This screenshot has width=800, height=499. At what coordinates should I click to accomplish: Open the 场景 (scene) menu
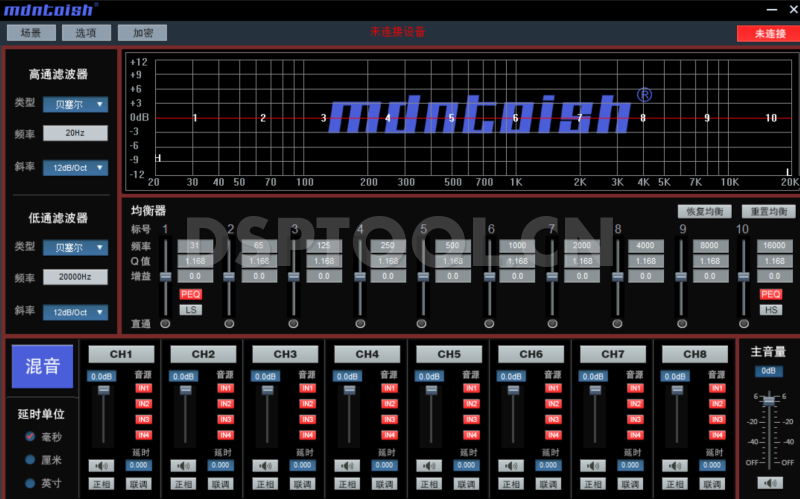[31, 33]
